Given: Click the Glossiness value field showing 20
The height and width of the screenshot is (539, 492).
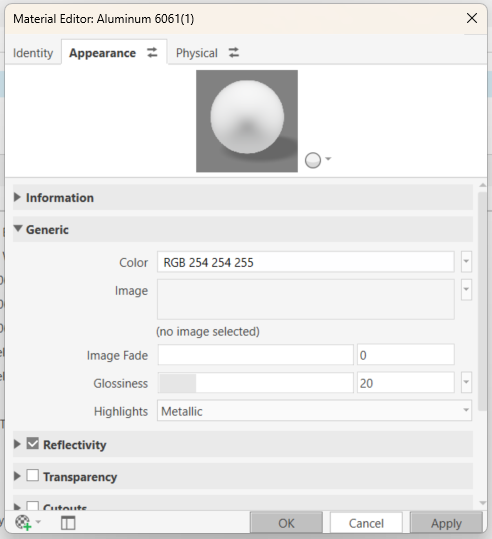Looking at the screenshot, I should [x=406, y=382].
